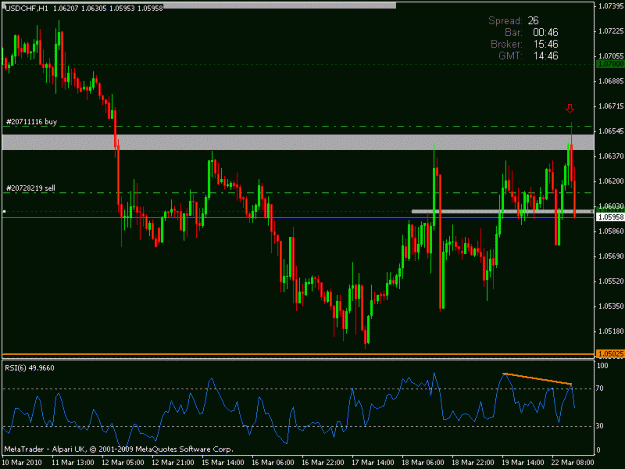
Task: Click the GMT time 14:46
Action: click(x=545, y=56)
